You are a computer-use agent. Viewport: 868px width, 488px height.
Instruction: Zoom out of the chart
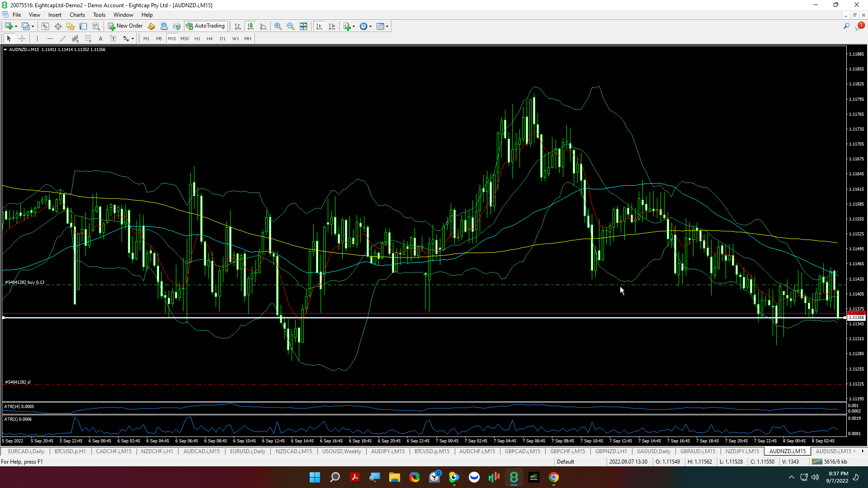pyautogui.click(x=291, y=26)
